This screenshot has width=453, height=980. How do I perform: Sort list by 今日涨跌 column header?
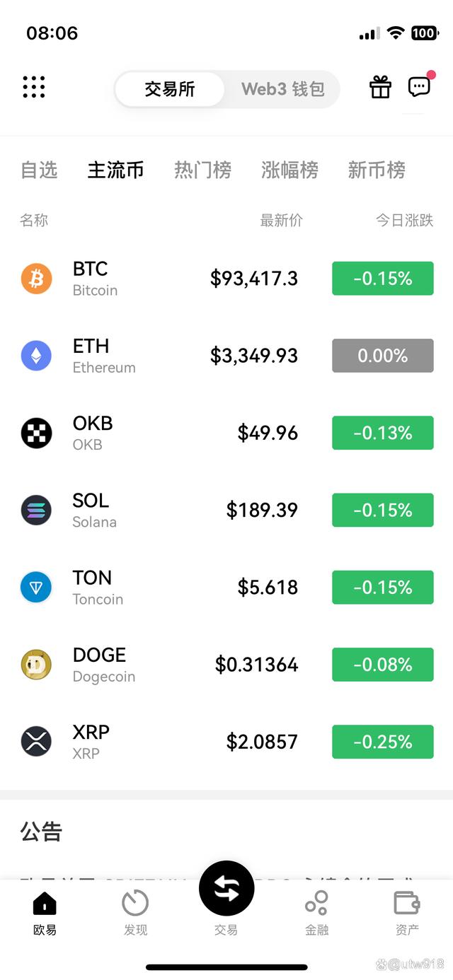tap(404, 221)
